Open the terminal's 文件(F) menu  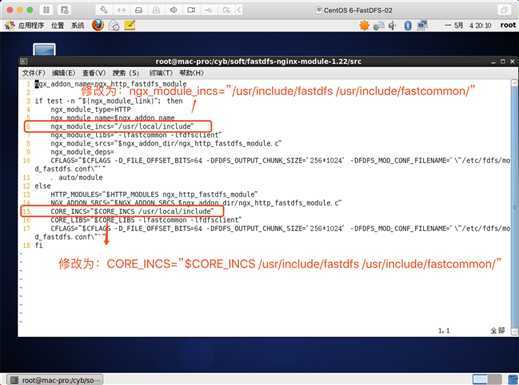(33, 73)
